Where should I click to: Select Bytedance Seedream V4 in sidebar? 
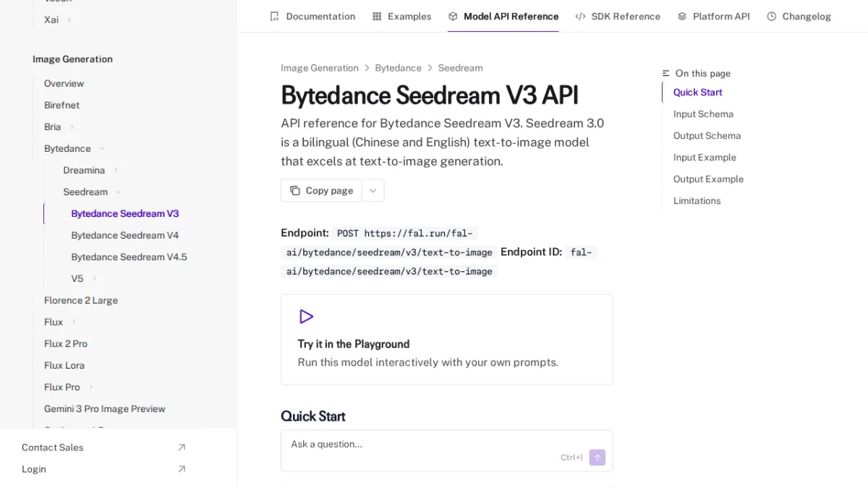click(125, 236)
